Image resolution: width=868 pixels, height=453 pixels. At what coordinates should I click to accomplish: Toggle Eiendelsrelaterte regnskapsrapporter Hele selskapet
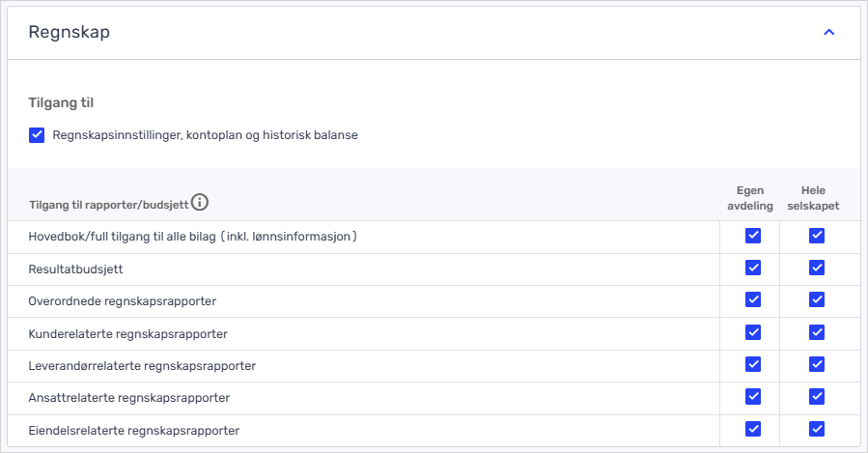(817, 429)
